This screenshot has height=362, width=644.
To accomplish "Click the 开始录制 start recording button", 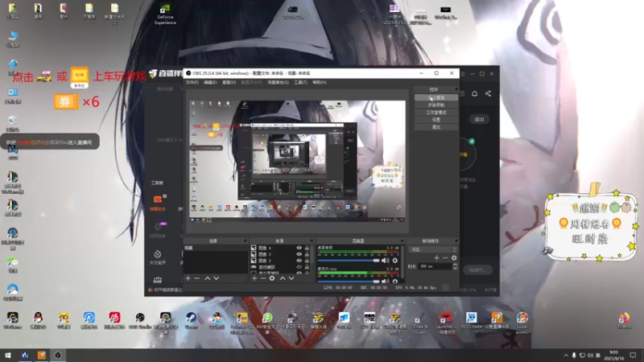I will 436,105.
